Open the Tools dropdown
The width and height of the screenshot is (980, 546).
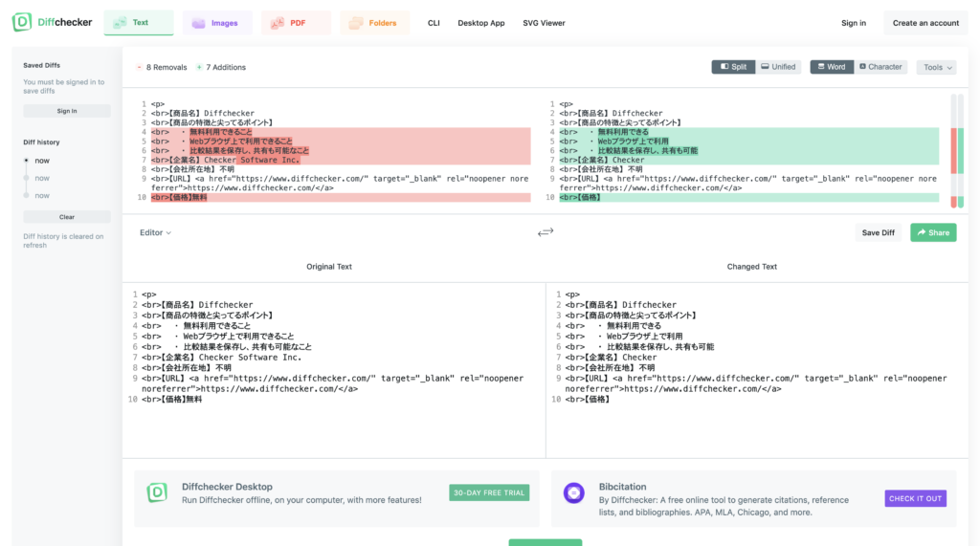pos(936,68)
